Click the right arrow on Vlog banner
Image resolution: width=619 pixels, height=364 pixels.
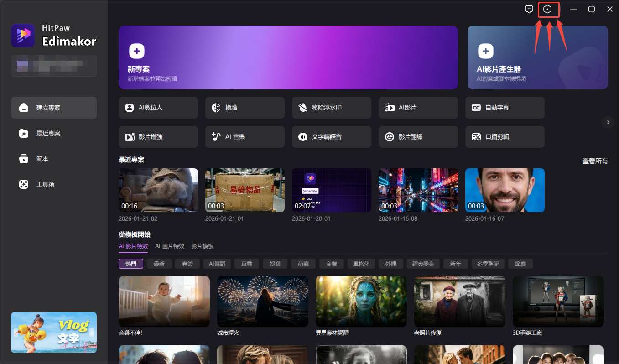pos(92,332)
